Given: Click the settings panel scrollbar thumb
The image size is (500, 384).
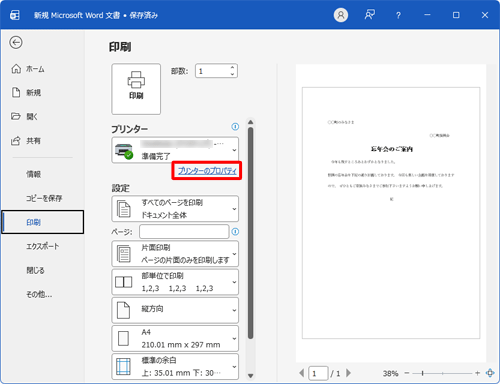Looking at the screenshot, I should (x=251, y=233).
